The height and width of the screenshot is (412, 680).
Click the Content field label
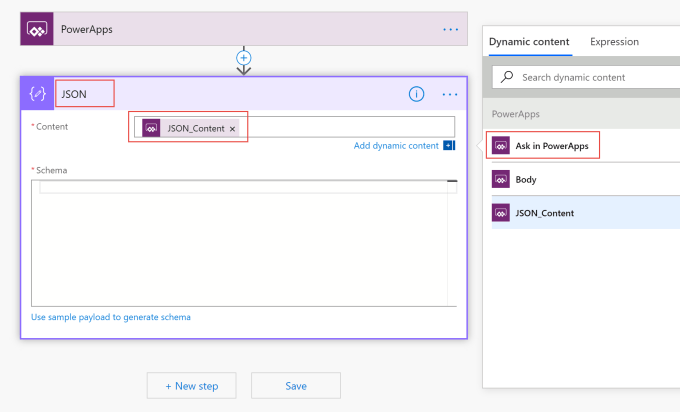[50, 127]
